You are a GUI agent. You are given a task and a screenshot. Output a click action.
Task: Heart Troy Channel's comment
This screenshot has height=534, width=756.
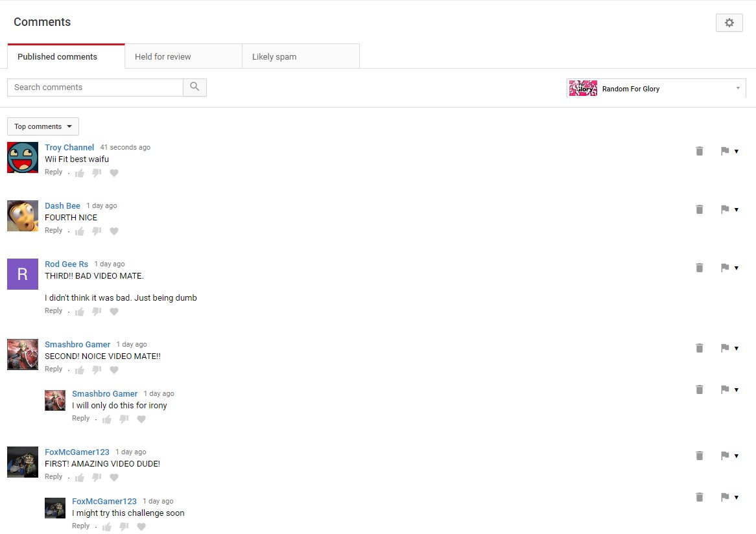[x=113, y=173]
